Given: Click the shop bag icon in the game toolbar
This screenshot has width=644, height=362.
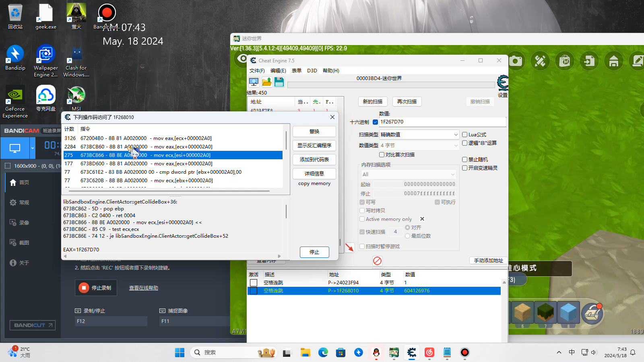Looking at the screenshot, I should click(565, 61).
